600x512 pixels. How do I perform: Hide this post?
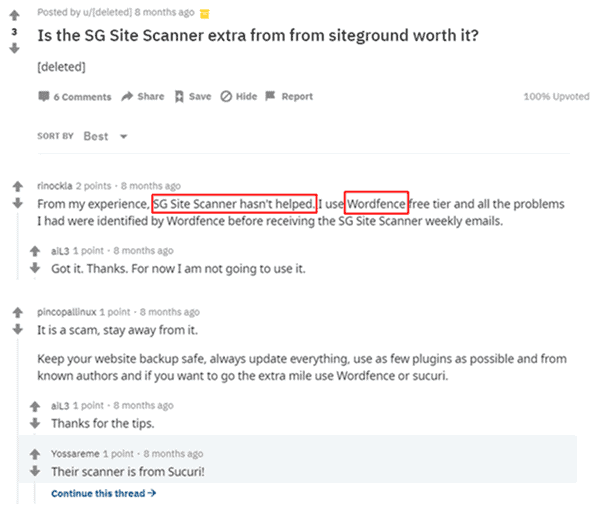tap(239, 96)
